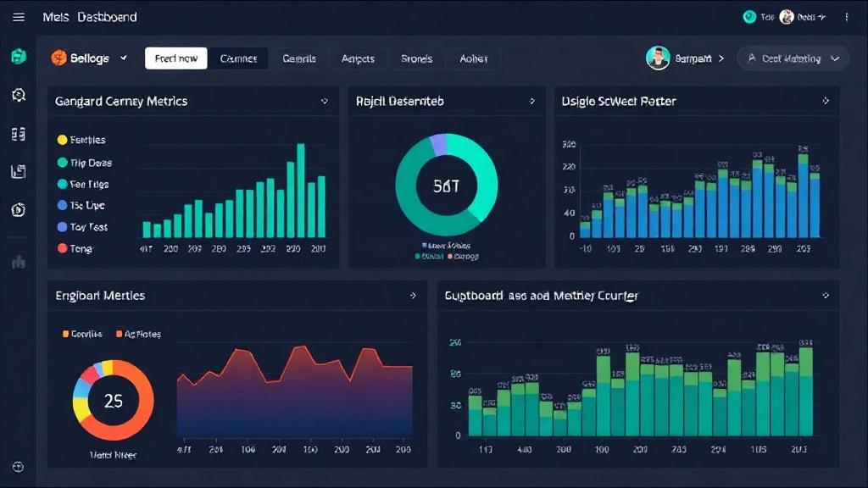Expand the Usigle ScWeet Patter panel arrow
This screenshot has width=868, height=488.
coord(826,101)
